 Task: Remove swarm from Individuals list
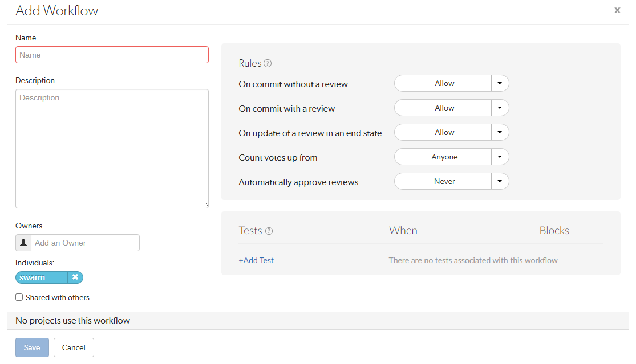point(75,277)
